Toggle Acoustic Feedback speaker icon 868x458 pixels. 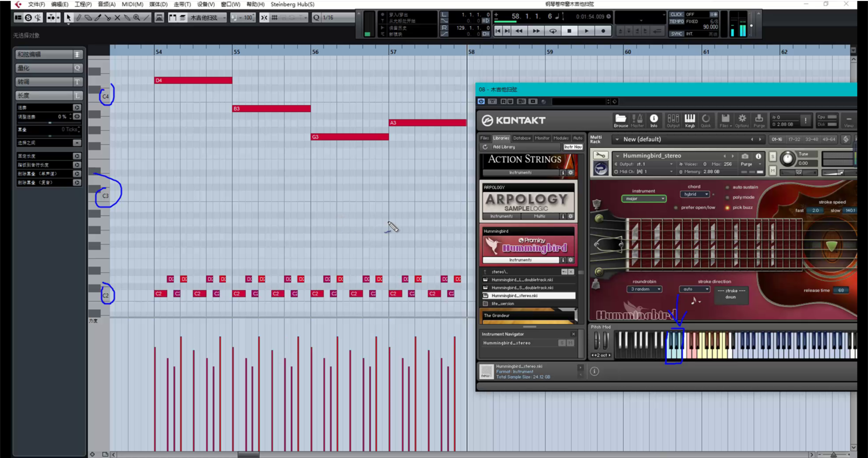[x=38, y=18]
